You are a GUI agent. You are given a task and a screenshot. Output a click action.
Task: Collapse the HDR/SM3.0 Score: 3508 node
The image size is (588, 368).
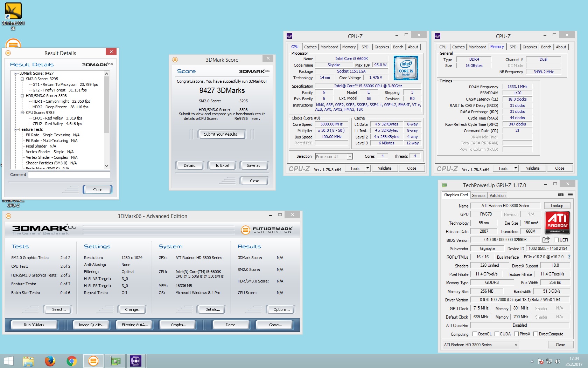(x=22, y=96)
